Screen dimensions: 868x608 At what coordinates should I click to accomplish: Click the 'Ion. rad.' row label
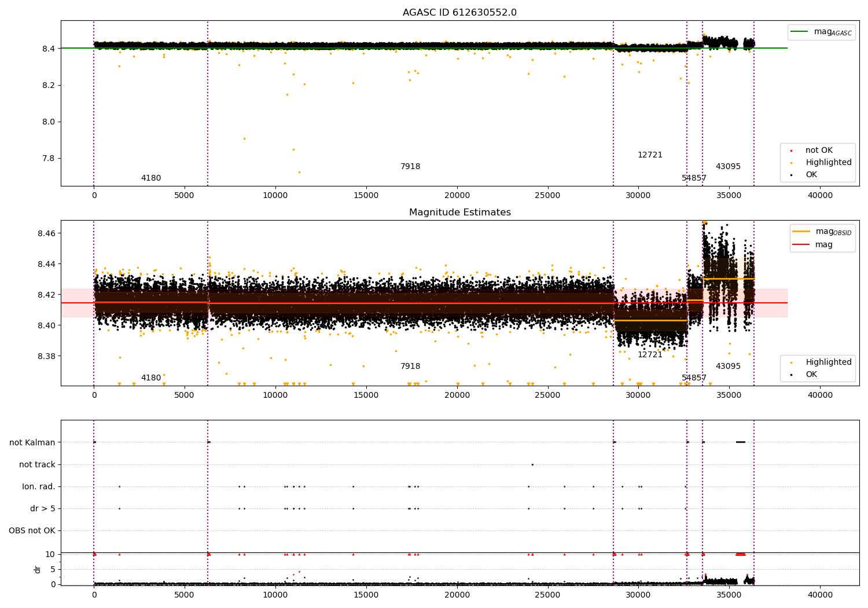(39, 487)
